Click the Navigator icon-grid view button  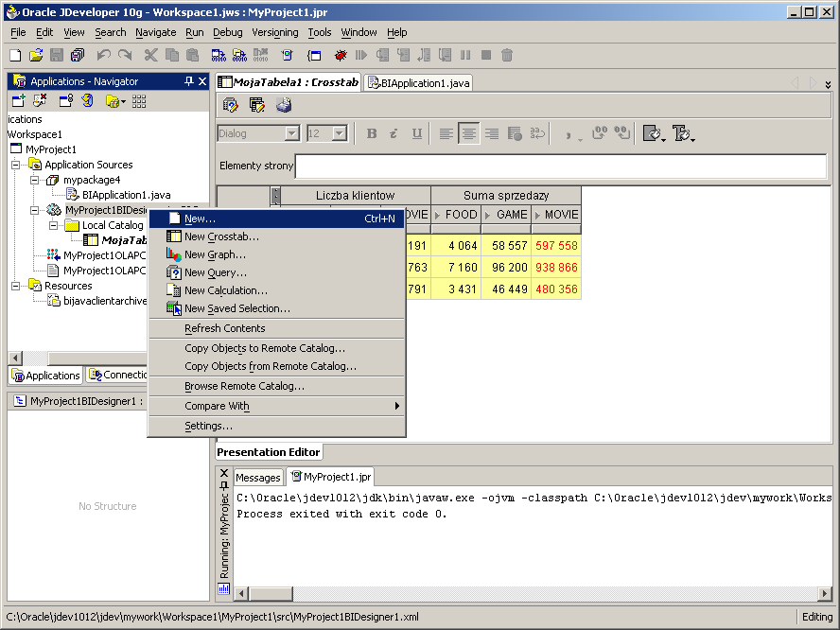click(x=139, y=100)
